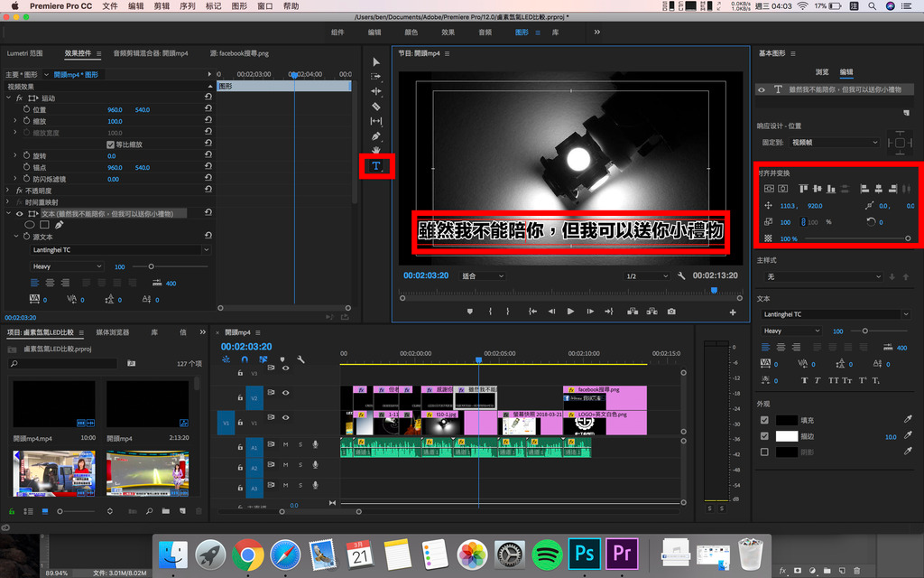Image resolution: width=924 pixels, height=578 pixels.
Task: Open 适合 zoom level dropdown
Action: point(482,276)
